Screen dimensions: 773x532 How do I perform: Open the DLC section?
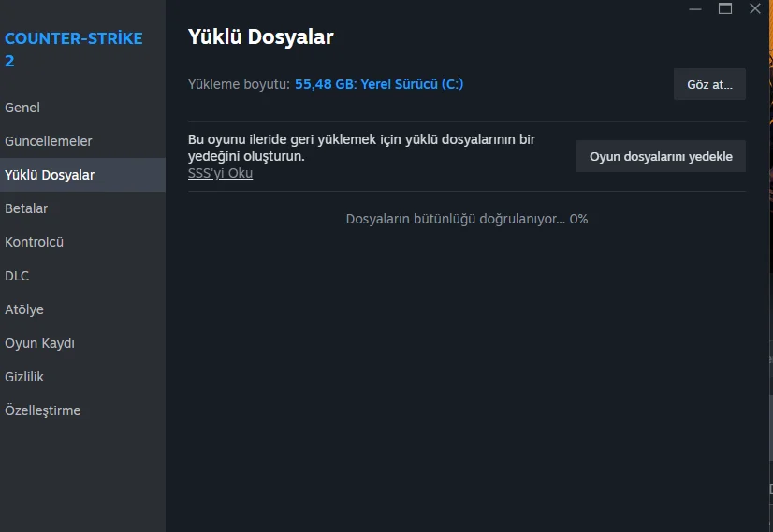82,276
